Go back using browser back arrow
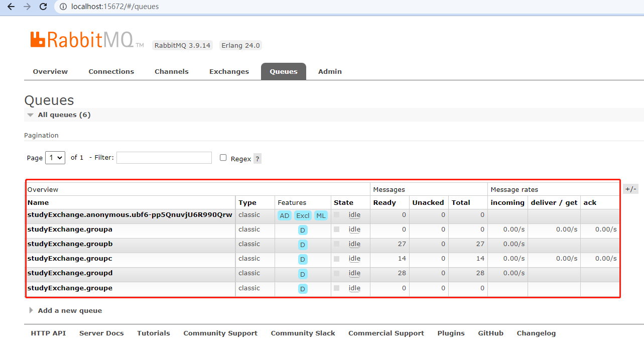644x344 pixels. [x=11, y=7]
